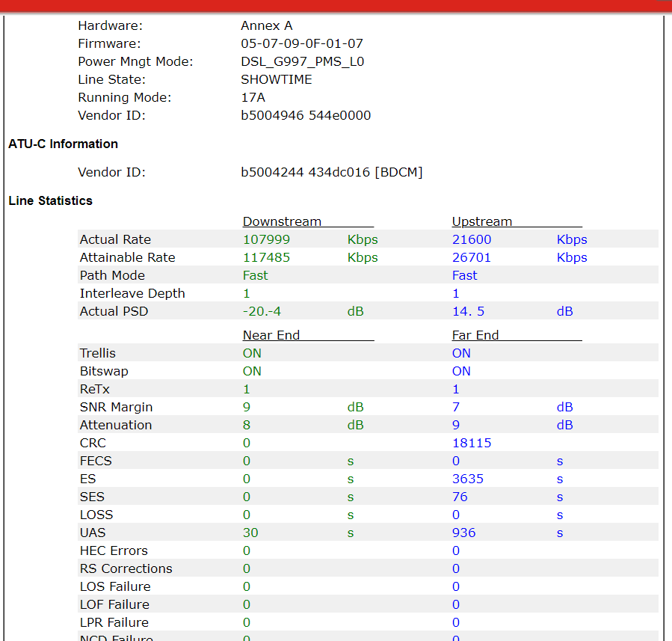Select the Near End Bitswap "ON" value
Viewport: 672px width, 641px height.
(252, 371)
